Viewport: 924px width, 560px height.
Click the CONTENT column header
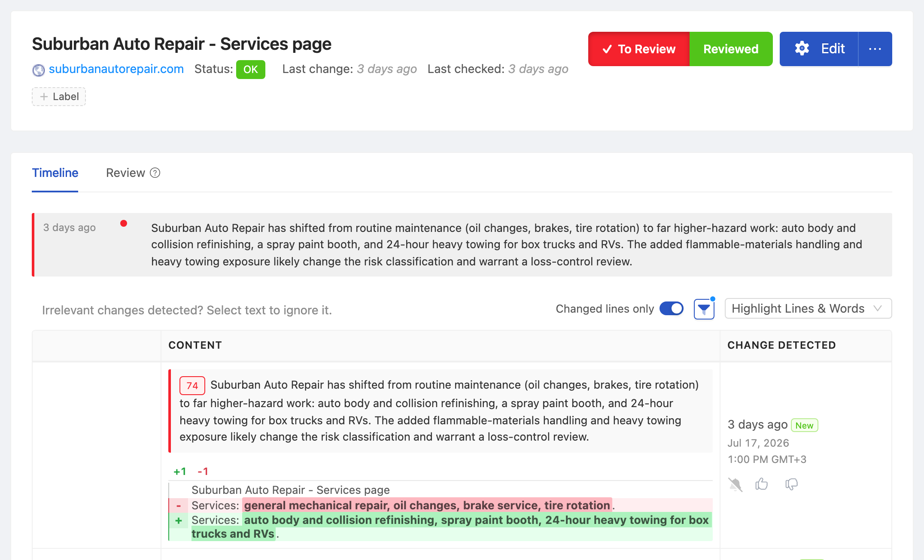pyautogui.click(x=195, y=345)
